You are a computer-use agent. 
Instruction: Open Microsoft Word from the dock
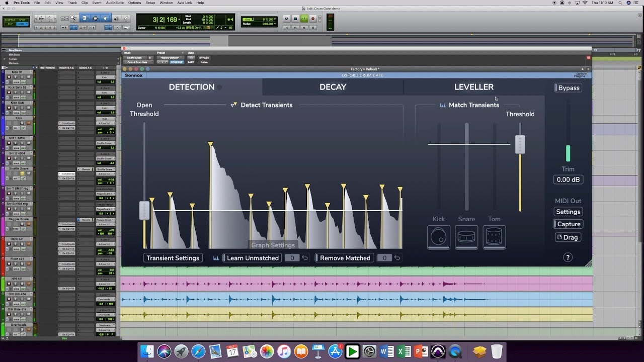click(x=387, y=351)
